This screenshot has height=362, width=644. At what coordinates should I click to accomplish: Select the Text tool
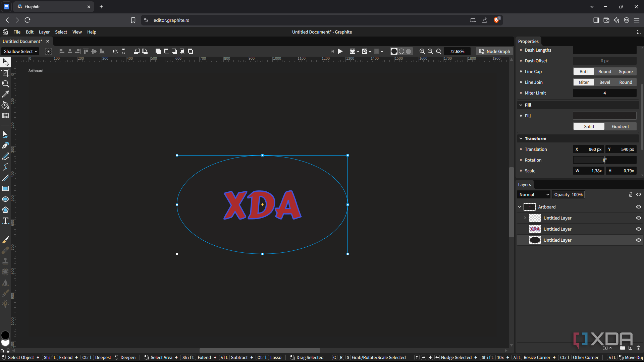coord(5,221)
